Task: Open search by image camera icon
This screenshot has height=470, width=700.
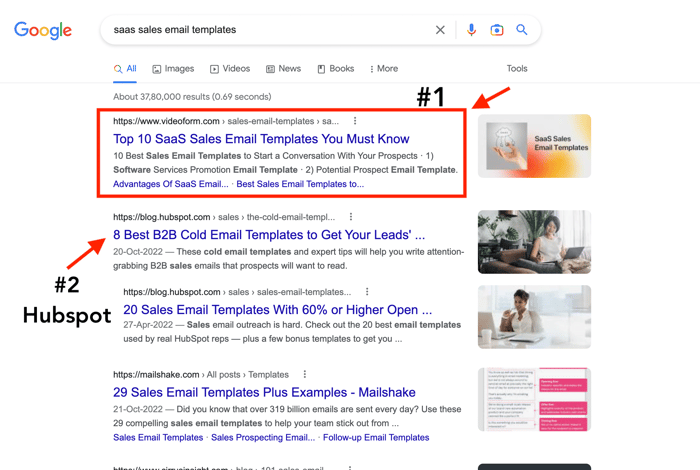Action: (x=496, y=30)
